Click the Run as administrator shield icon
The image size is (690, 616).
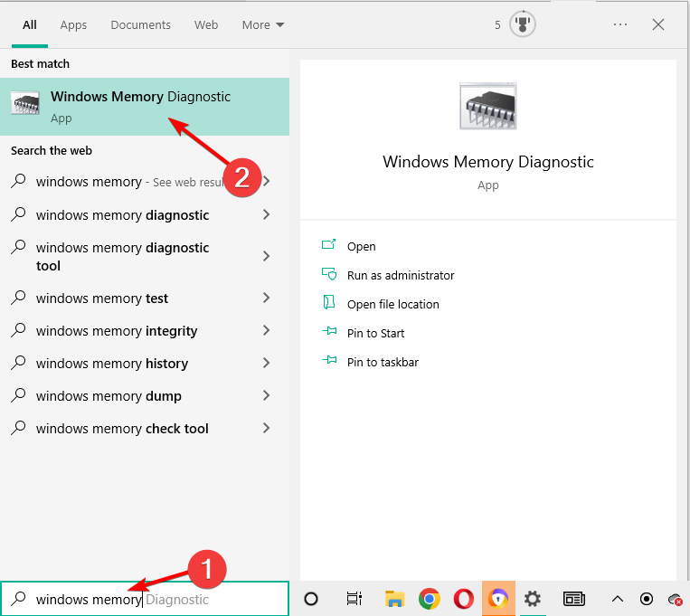(x=328, y=274)
